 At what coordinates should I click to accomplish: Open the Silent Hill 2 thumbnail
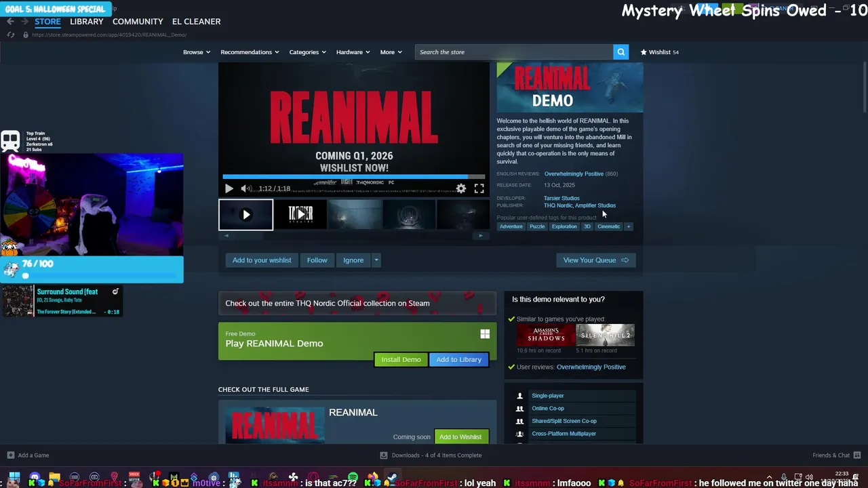coord(605,335)
